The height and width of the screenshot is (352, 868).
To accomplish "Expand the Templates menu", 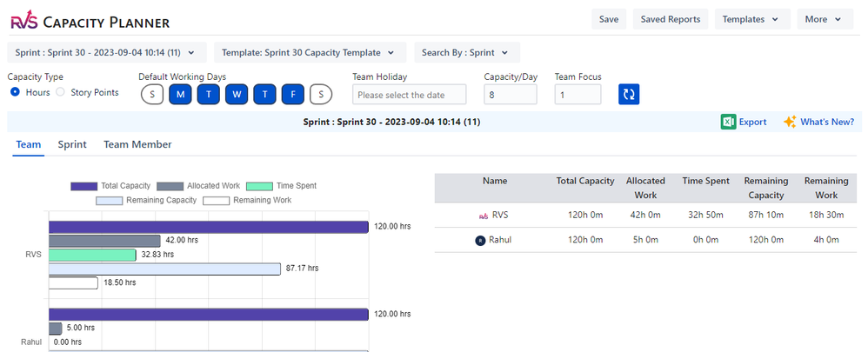I will coord(751,19).
